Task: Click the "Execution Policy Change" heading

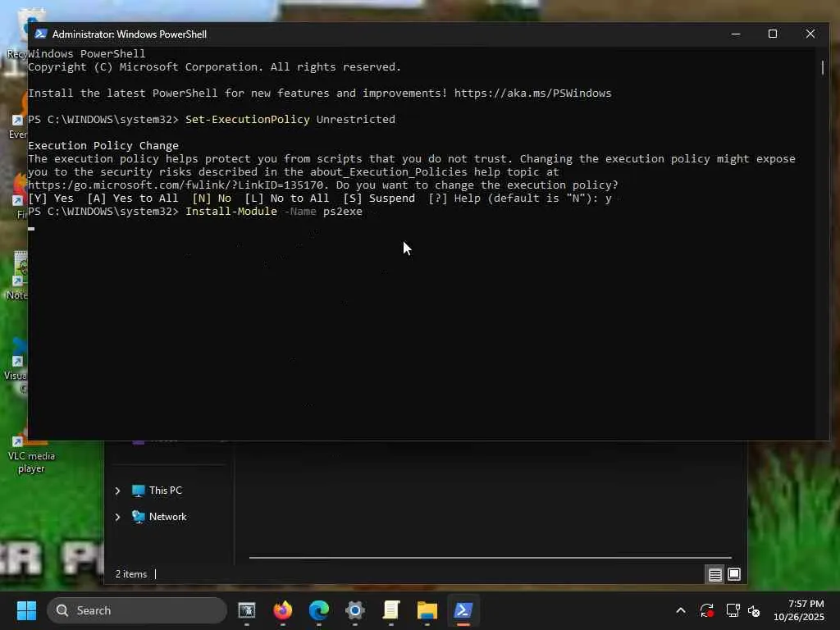Action: coord(103,146)
